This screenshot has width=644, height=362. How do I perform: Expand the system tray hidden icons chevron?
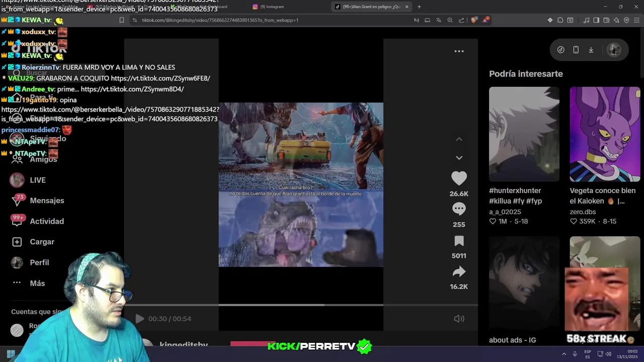point(563,354)
